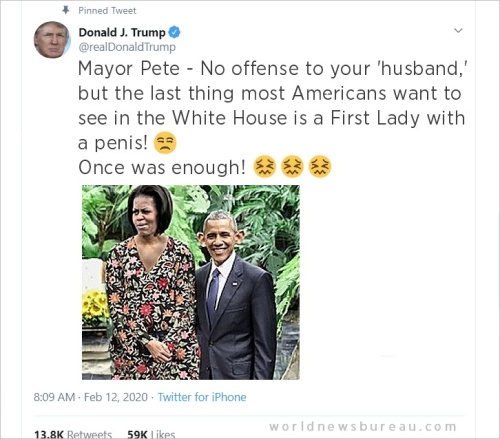Click the Pinned Tweet label
Screen dimensions: 500x439
(x=107, y=11)
